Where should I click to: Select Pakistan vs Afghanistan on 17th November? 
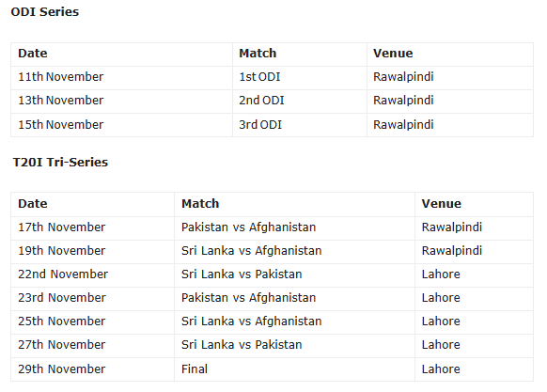point(249,227)
